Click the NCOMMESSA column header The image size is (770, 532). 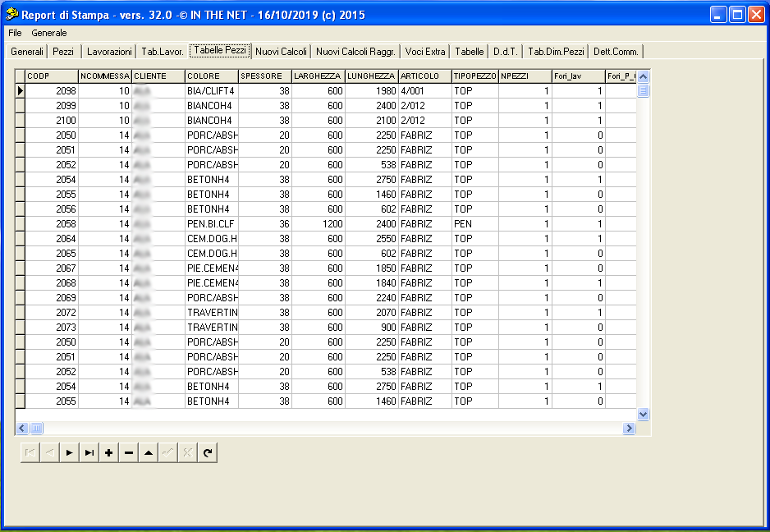tap(105, 76)
